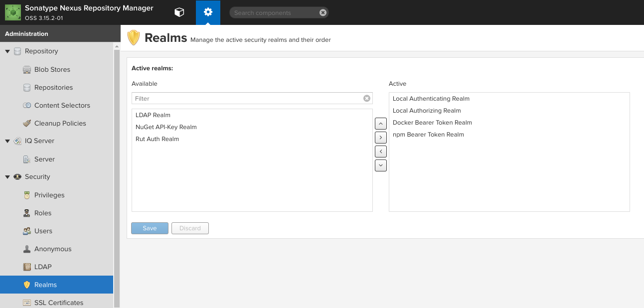Save the realm changes

(150, 228)
